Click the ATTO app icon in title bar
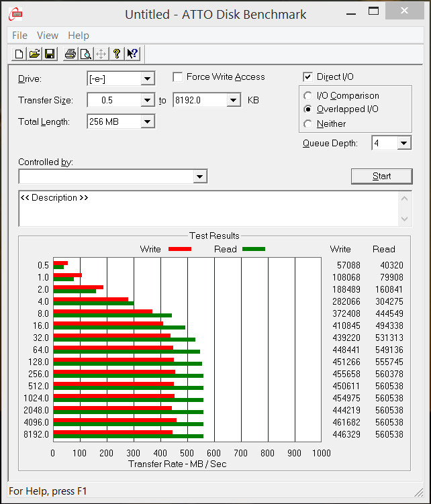The height and width of the screenshot is (504, 431). (15, 14)
